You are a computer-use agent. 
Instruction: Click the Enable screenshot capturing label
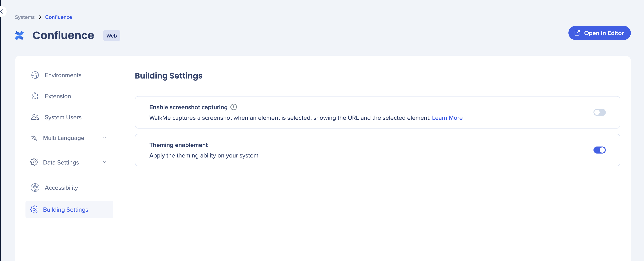188,107
